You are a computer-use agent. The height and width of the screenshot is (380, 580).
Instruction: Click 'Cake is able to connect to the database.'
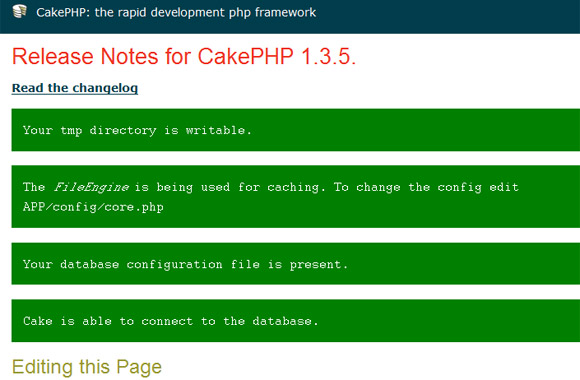click(296, 320)
